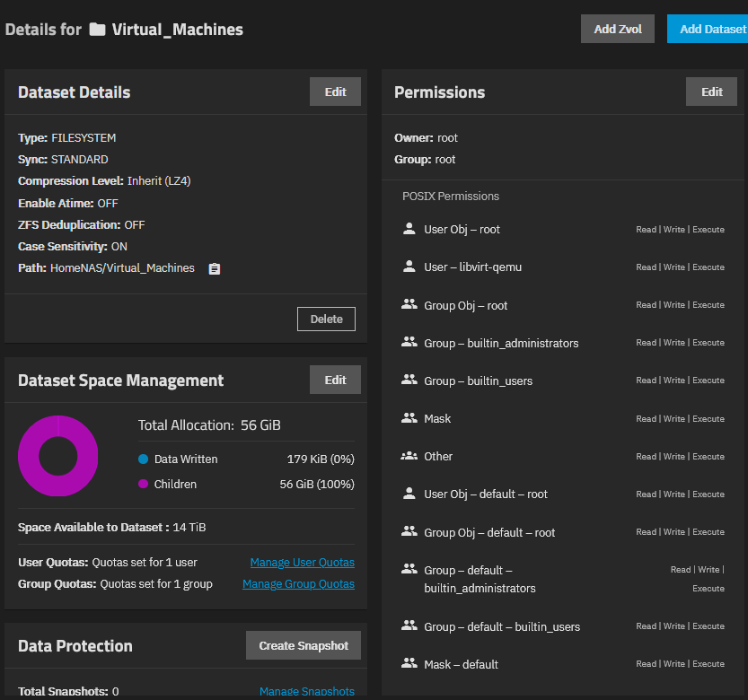Click the user icon for libvirt-qemu
The height and width of the screenshot is (700, 748).
click(x=409, y=267)
